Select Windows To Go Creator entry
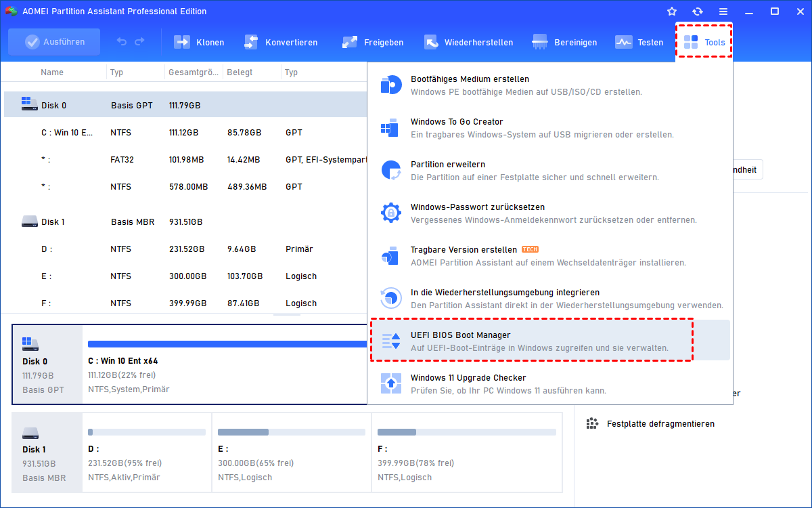Screen dimensions: 812x508 (x=549, y=128)
